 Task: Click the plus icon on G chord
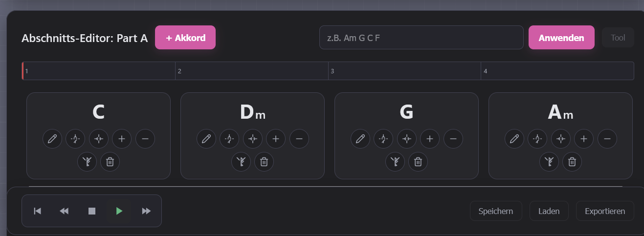point(430,139)
